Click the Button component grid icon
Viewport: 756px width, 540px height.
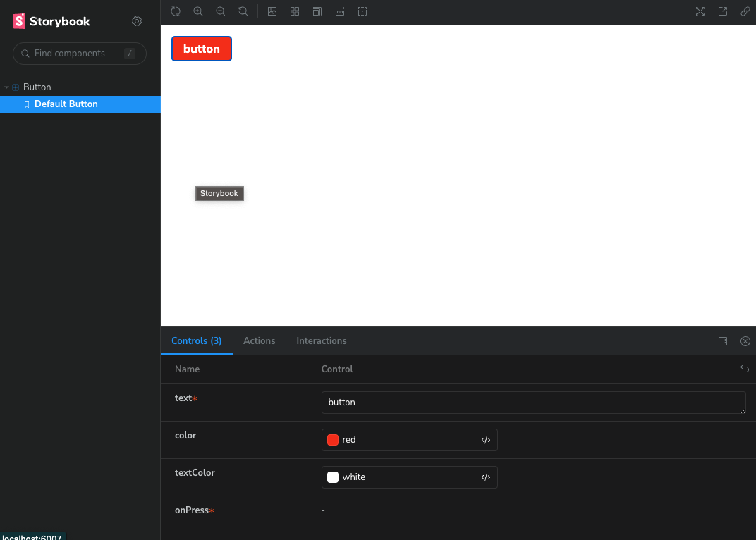coord(16,87)
